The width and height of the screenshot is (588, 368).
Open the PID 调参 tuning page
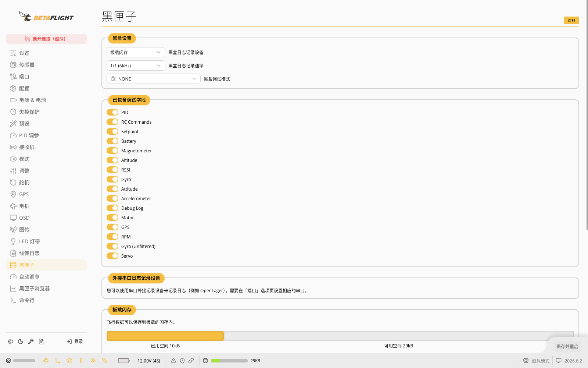46,135
